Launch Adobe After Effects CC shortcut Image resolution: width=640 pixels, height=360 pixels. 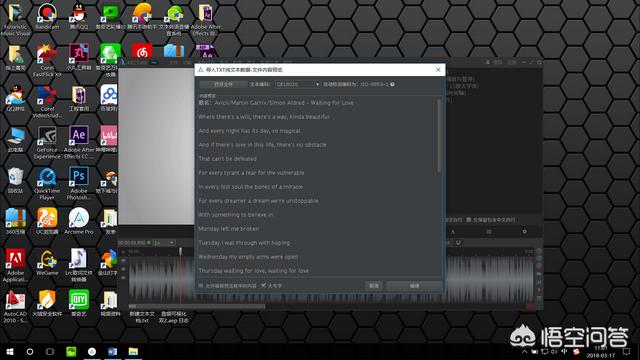pyautogui.click(x=78, y=142)
